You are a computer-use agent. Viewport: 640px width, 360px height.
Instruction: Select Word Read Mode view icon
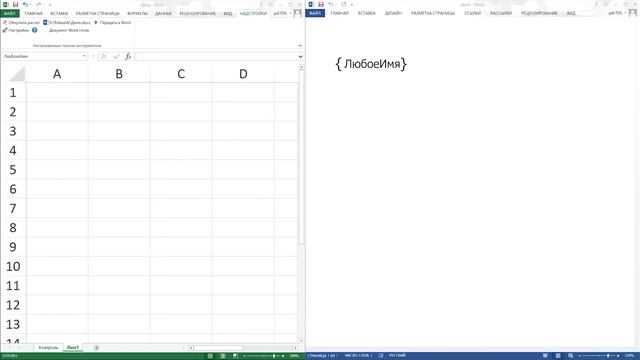click(x=545, y=356)
